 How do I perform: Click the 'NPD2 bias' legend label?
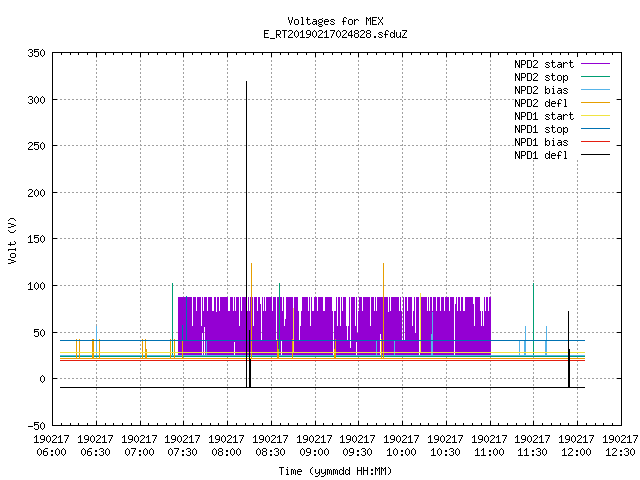(x=541, y=90)
